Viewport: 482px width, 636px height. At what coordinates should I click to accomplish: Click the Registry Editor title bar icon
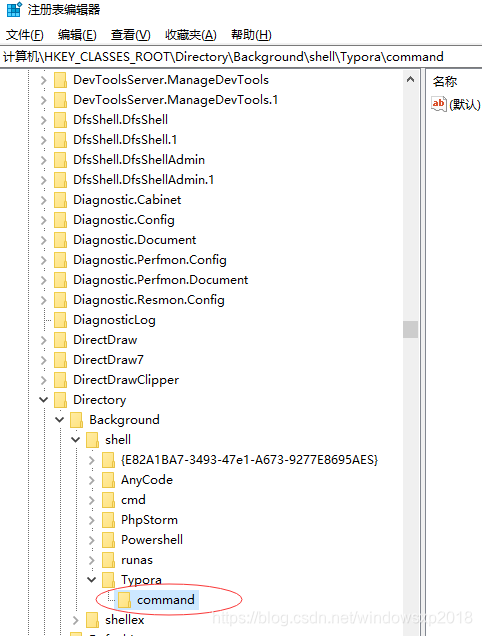click(14, 9)
